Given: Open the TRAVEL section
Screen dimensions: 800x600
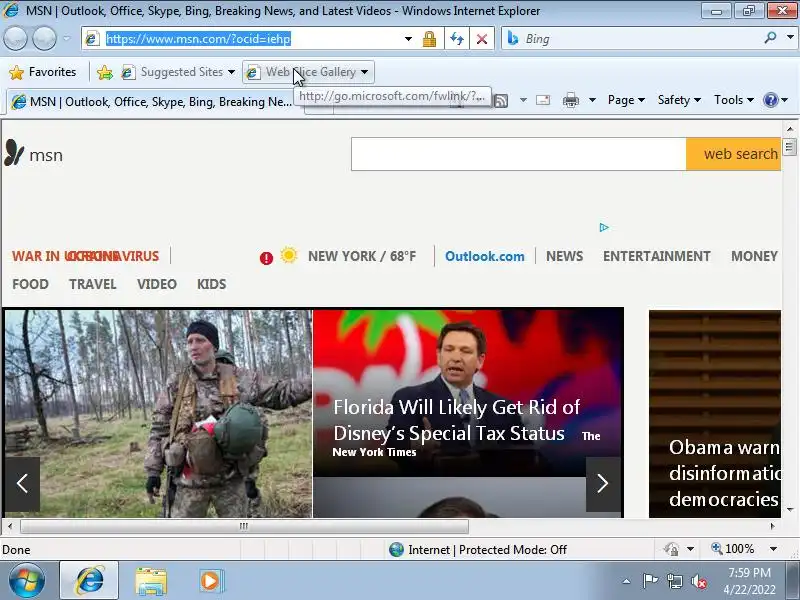Looking at the screenshot, I should [x=93, y=284].
